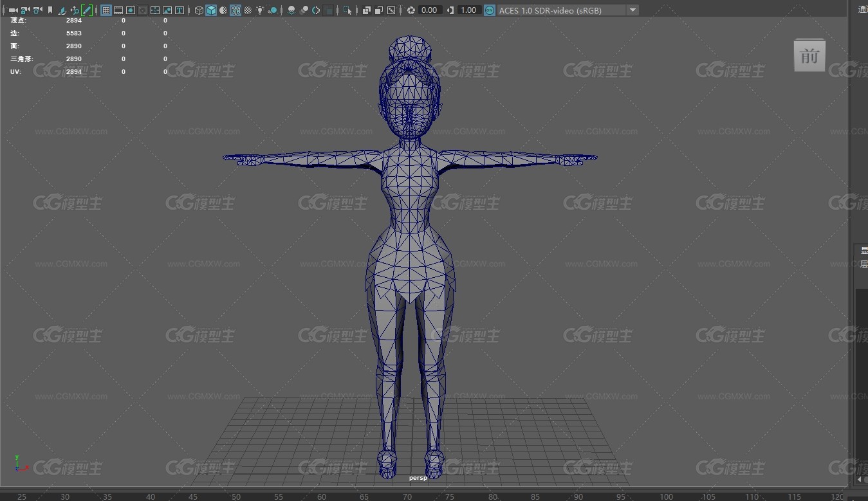Screen dimensions: 868x501
Task: Click the Isolate Select icon
Action: (x=347, y=10)
